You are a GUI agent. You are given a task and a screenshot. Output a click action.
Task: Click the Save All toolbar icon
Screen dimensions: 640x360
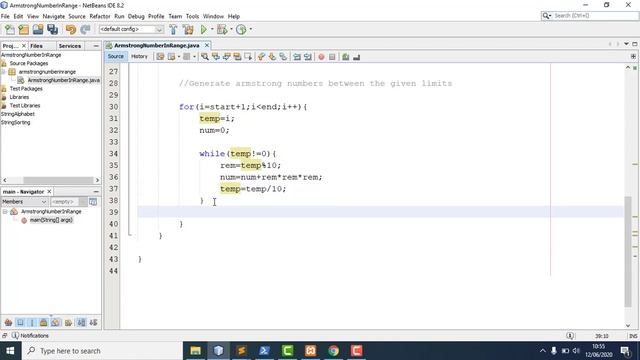pos(52,29)
